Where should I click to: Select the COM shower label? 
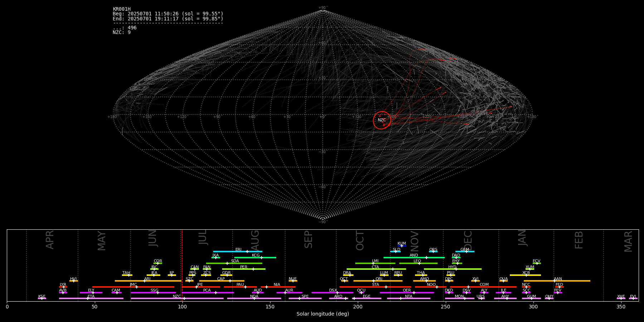click(x=484, y=285)
